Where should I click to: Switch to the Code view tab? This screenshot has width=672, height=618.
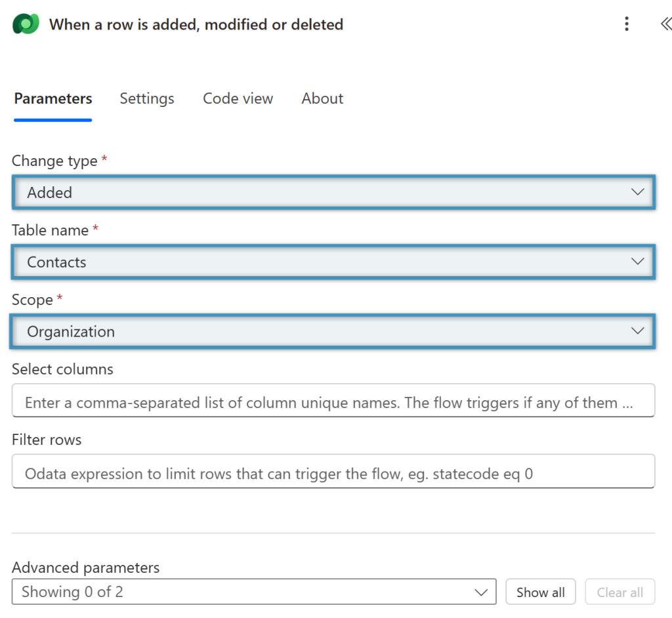(238, 98)
